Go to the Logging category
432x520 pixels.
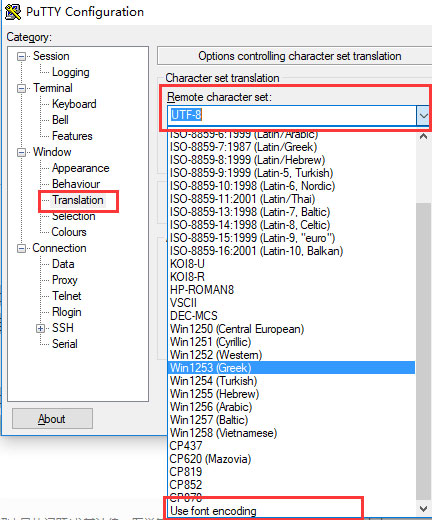pyautogui.click(x=71, y=72)
